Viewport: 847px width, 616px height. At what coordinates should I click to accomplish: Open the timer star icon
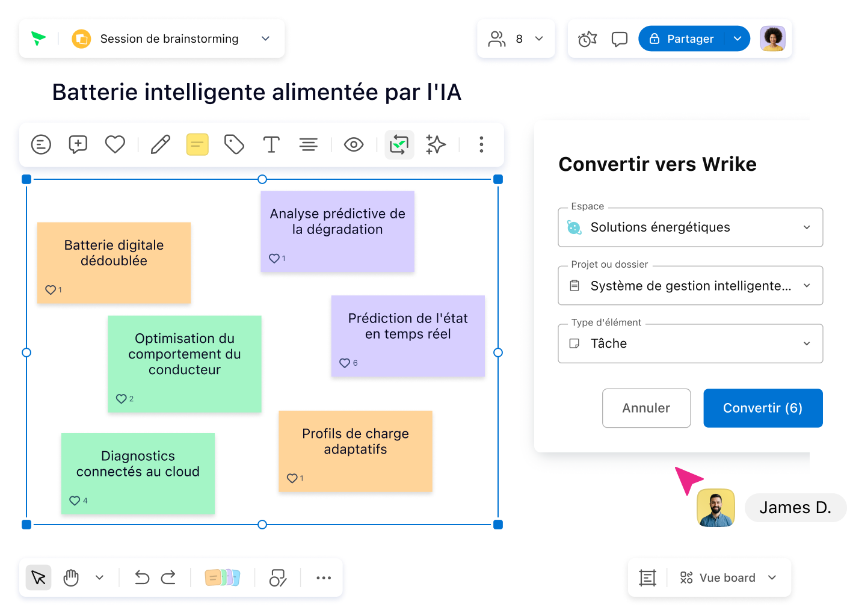[587, 39]
